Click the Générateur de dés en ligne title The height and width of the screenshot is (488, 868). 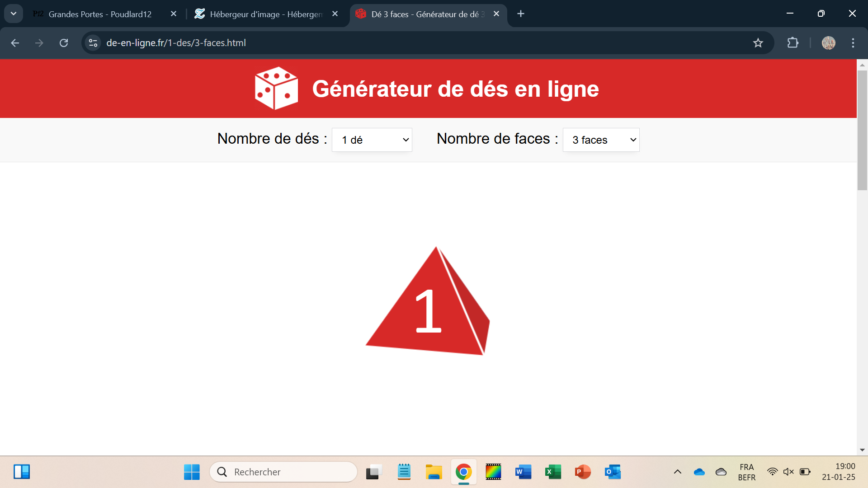click(x=455, y=89)
